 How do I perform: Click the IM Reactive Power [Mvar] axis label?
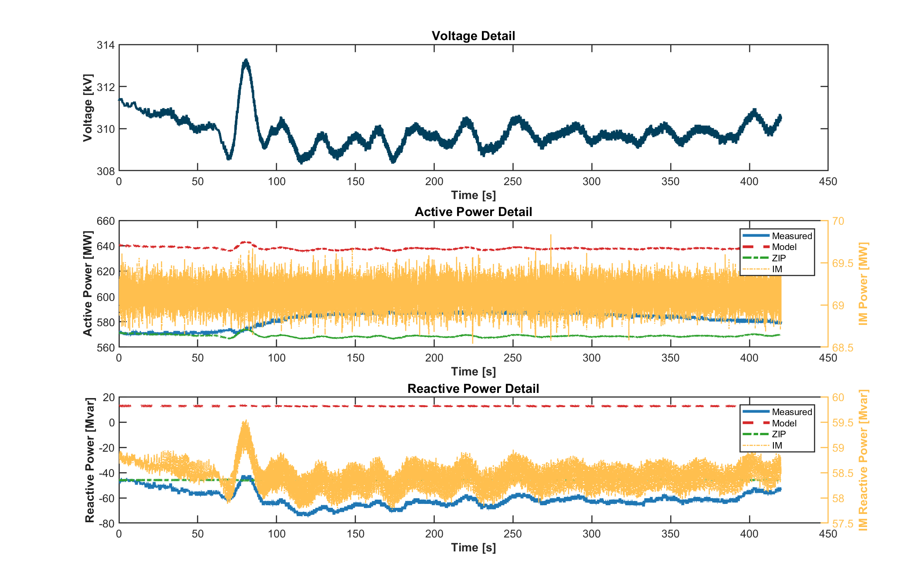coord(863,460)
